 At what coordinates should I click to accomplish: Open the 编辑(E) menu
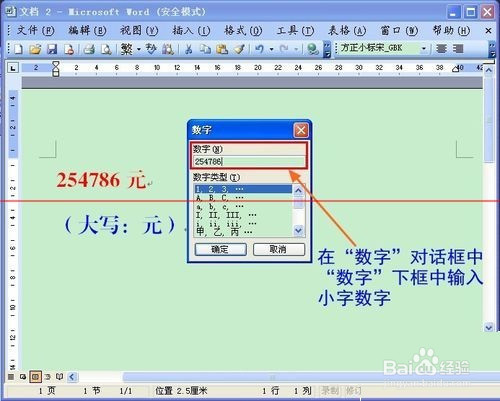coord(87,31)
